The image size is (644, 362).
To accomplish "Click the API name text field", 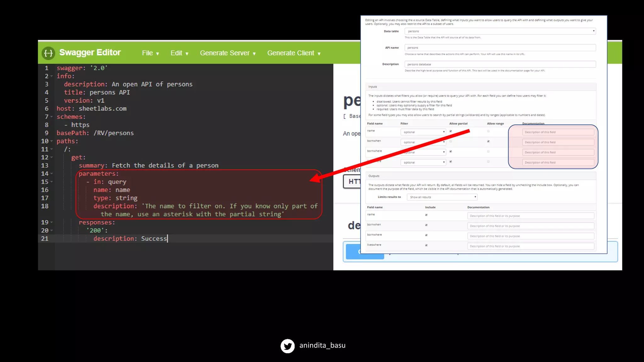I will pyautogui.click(x=500, y=48).
